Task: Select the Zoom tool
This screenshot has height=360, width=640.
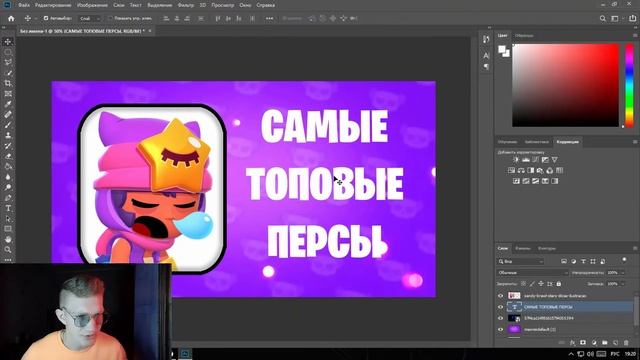Action: [x=8, y=249]
